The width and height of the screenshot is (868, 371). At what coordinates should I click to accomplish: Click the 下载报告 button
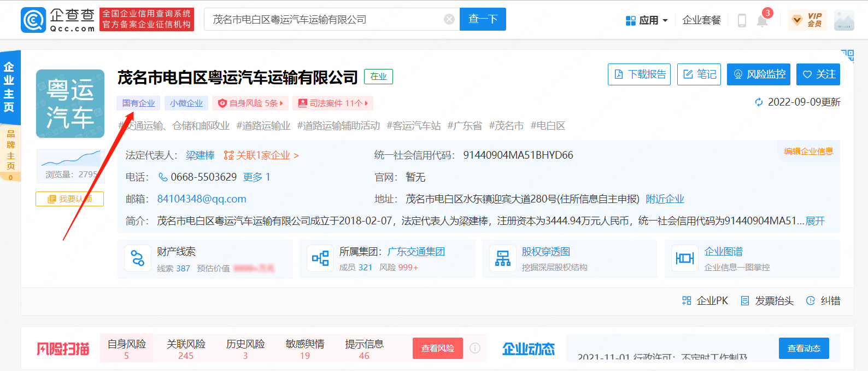click(x=639, y=74)
